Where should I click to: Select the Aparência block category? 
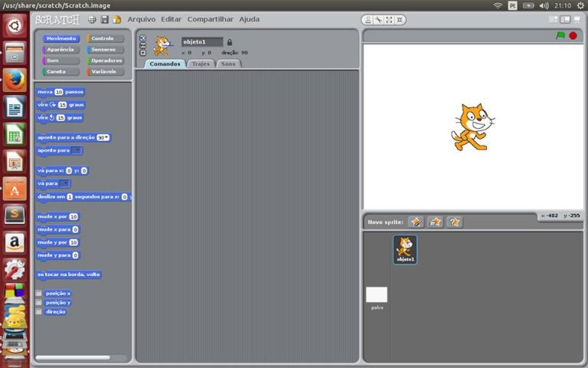[61, 50]
